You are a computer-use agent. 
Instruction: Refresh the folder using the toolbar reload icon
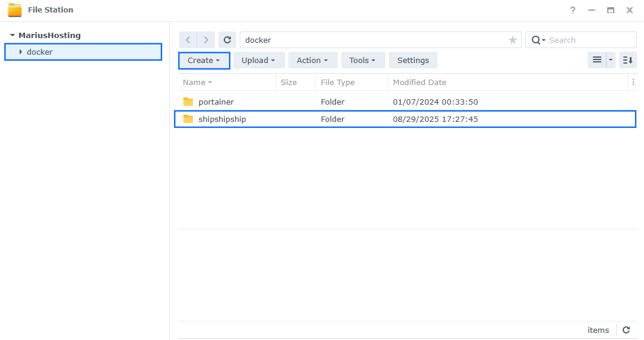[x=227, y=40]
